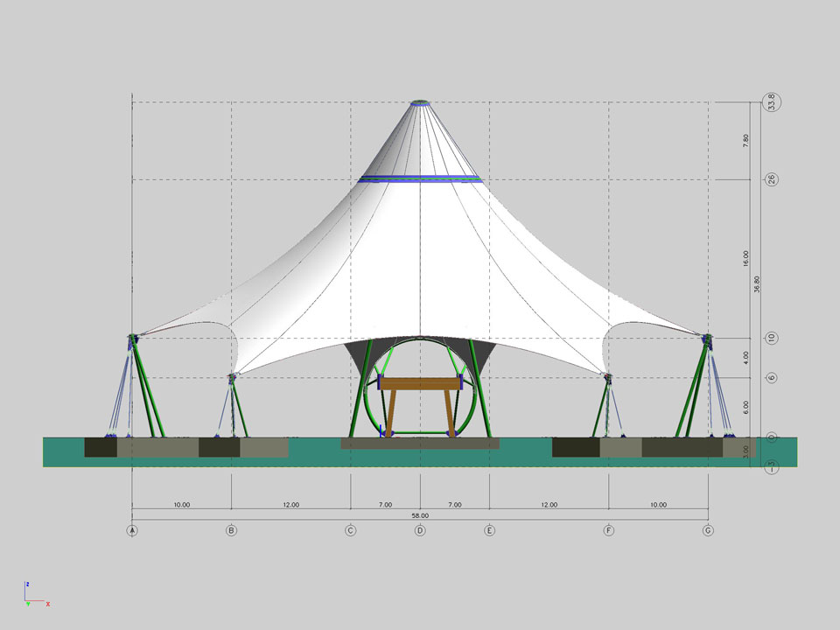Viewport: 840px width, 630px height.
Task: Select grid bubble D
Action: [x=420, y=530]
